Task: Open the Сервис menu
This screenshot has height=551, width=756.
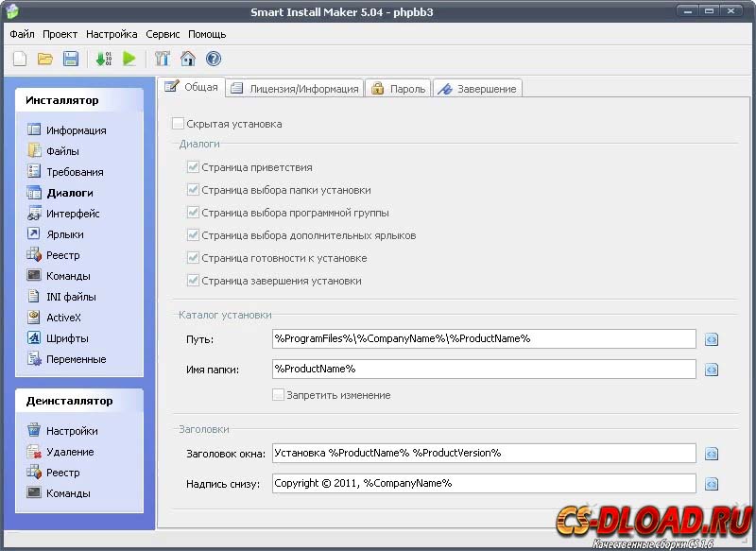Action: (x=163, y=34)
